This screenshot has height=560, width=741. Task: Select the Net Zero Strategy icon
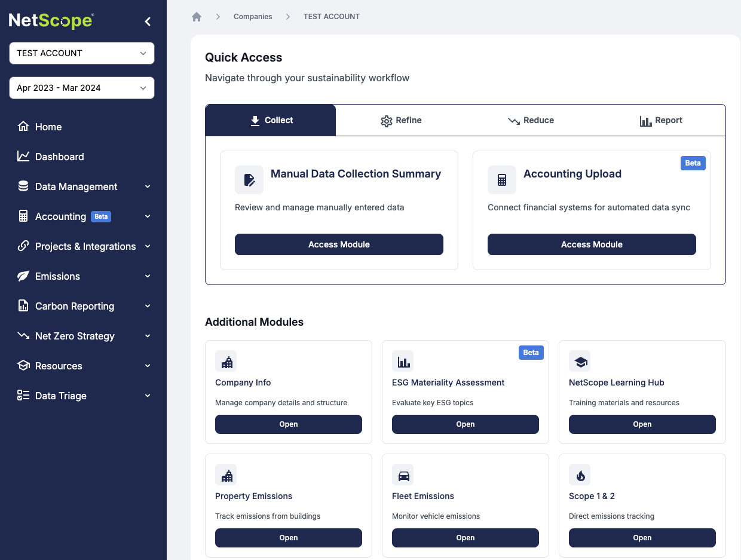[x=23, y=336]
